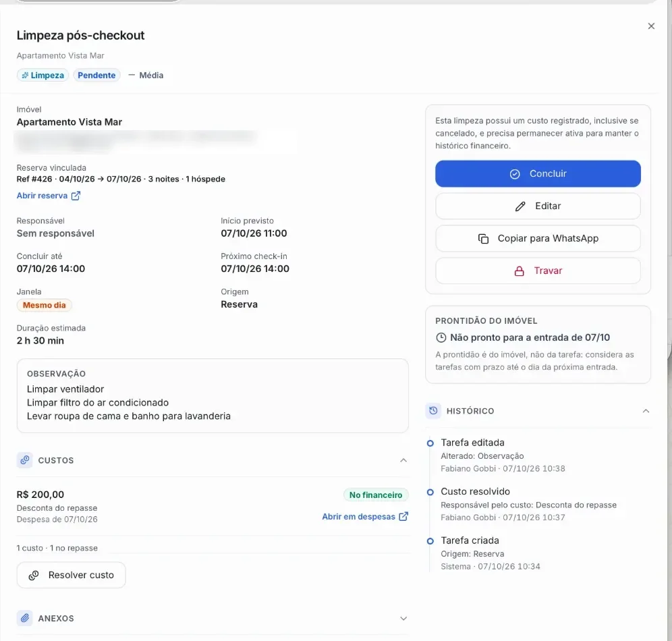
Task: Edit the task with Editar button
Action: coord(538,206)
